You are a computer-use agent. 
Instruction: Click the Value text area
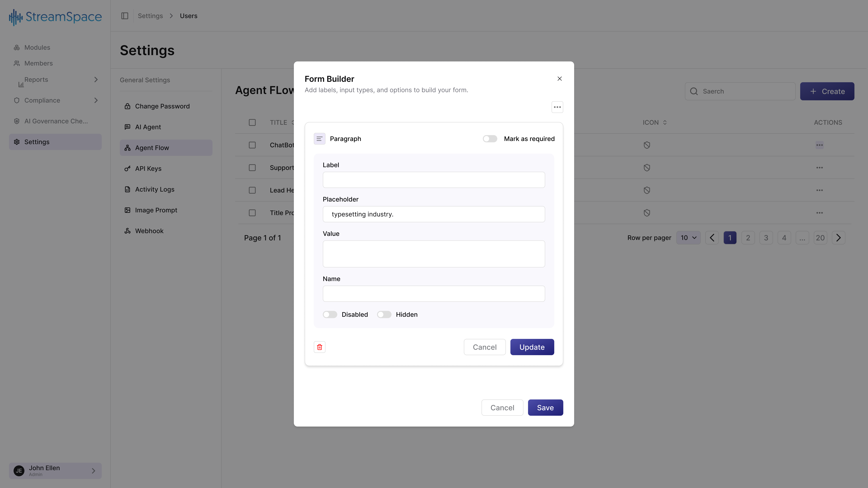pyautogui.click(x=434, y=254)
